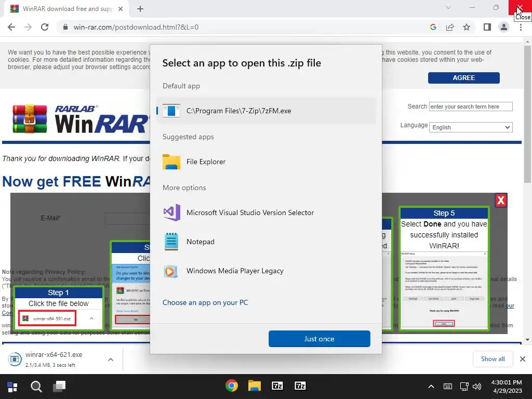532x399 pixels.
Task: Select Microsoft Visual Studio Version Selector
Action: [x=266, y=212]
